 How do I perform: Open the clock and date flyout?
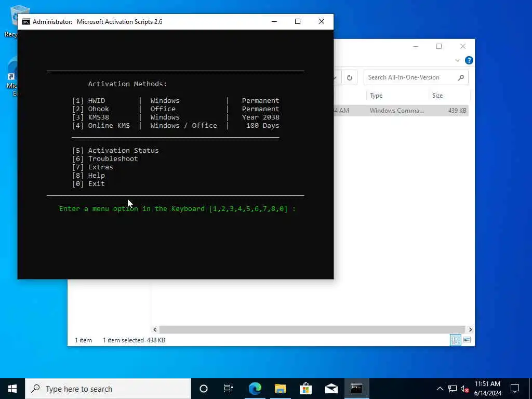(487, 389)
